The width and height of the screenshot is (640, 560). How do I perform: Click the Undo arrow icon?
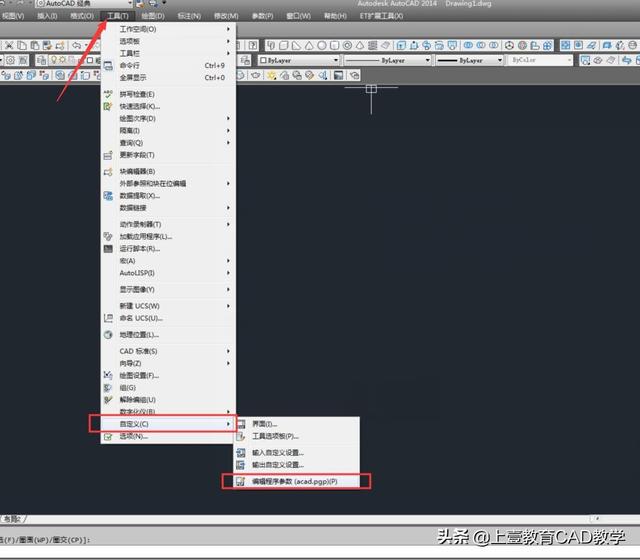tap(77, 45)
